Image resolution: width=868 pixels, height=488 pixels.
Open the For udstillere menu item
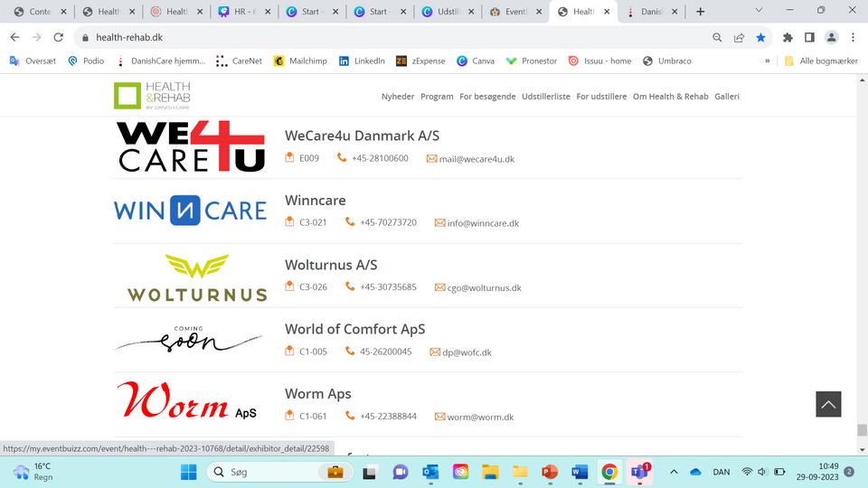click(x=601, y=97)
